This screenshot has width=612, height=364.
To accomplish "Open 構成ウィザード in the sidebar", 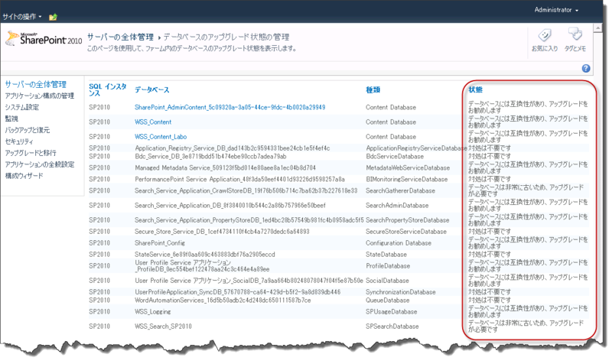I will coord(24,176).
